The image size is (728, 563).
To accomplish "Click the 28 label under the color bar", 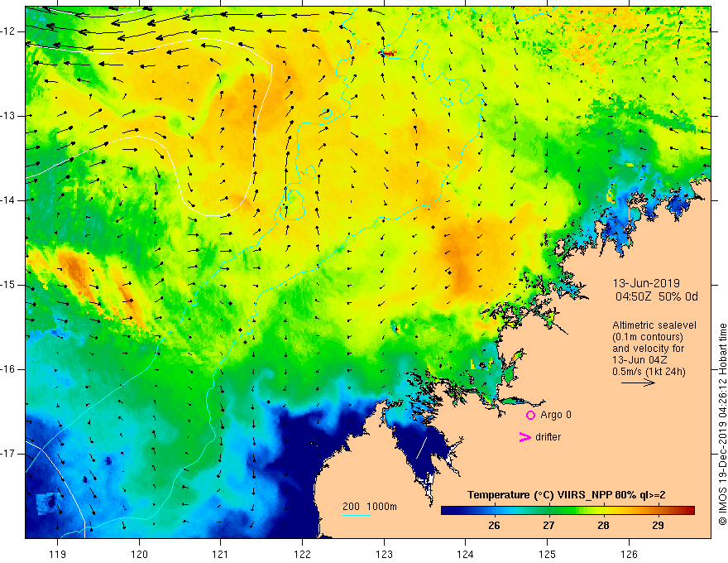I will point(603,526).
